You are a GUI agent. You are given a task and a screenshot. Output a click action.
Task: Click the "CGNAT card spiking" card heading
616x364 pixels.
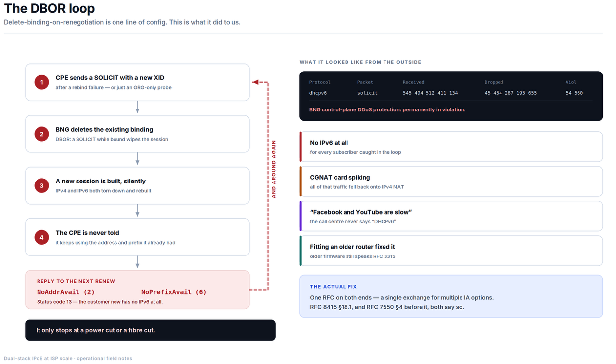[340, 178]
